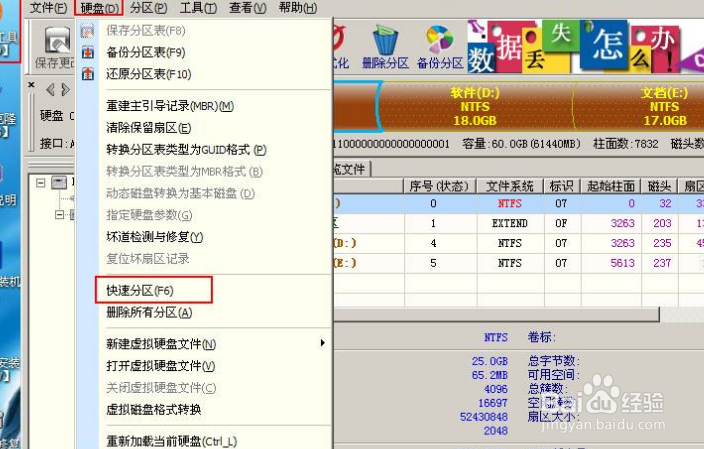The height and width of the screenshot is (449, 704).
Task: Select 快速分区(F6) menu entry
Action: (x=154, y=290)
